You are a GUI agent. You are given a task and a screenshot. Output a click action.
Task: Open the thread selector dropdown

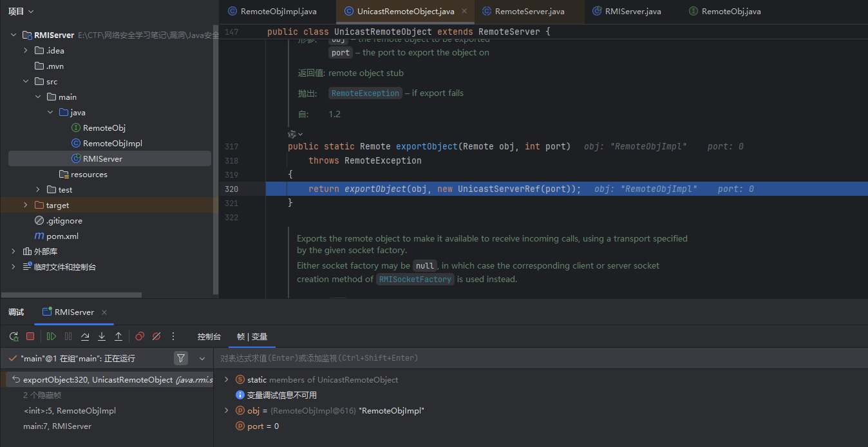(x=202, y=358)
